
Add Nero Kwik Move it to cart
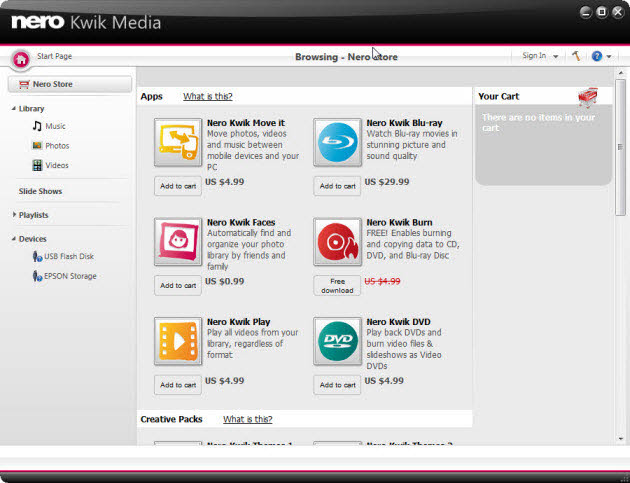pyautogui.click(x=178, y=186)
